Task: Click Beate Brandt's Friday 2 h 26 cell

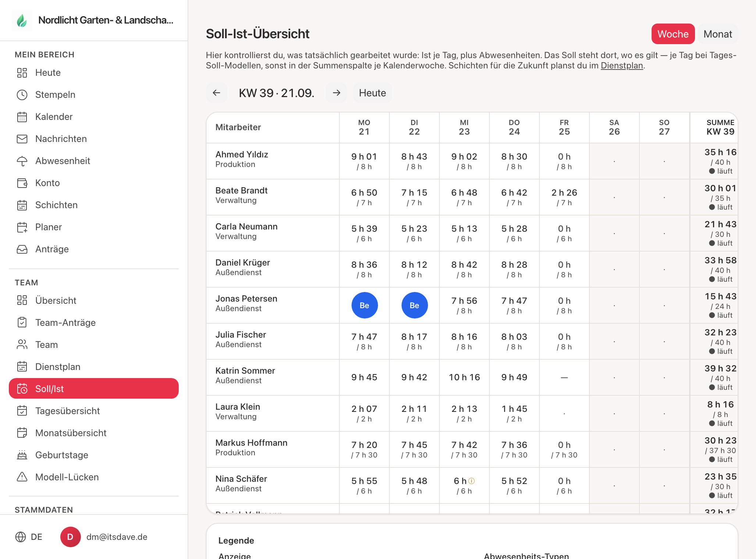Action: click(564, 197)
